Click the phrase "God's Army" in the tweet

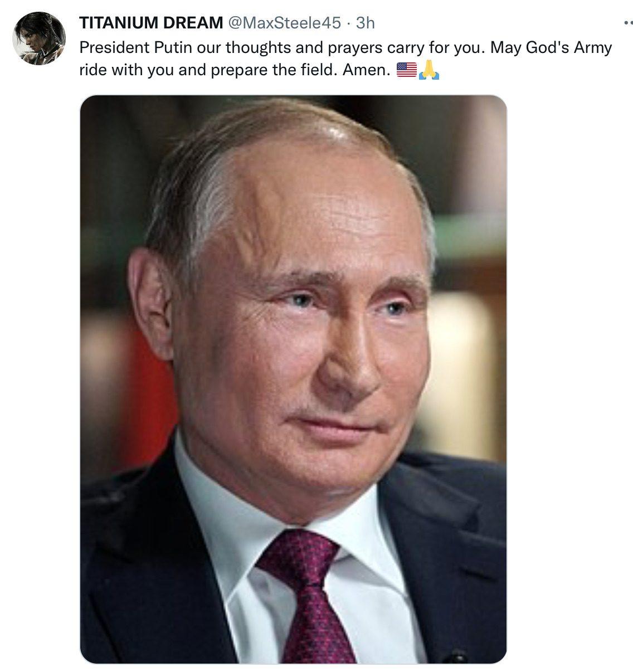click(565, 48)
